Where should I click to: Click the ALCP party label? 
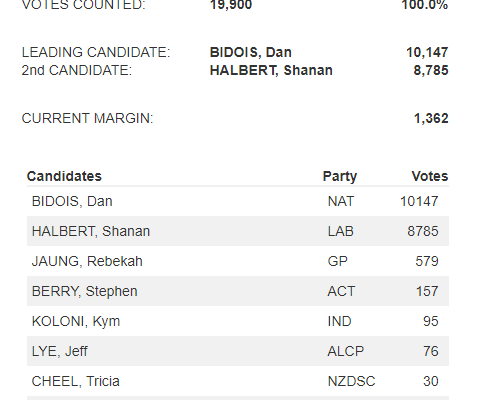point(346,351)
